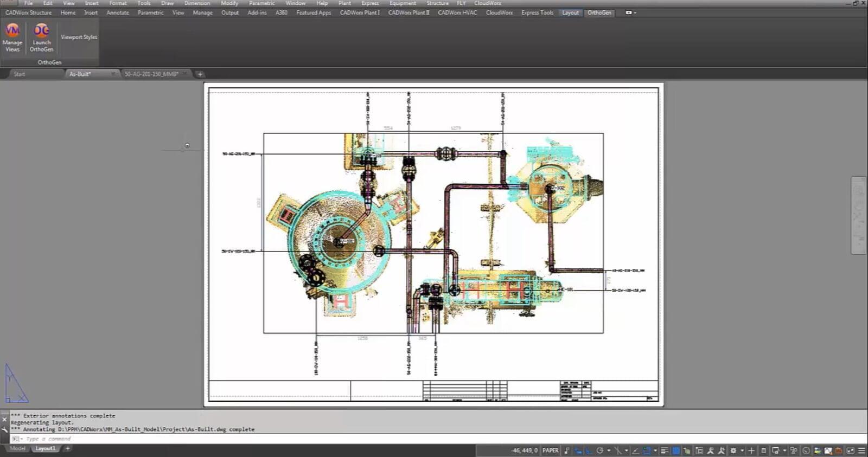Switch to the 50-AG-201-150_MMB drawing tab

151,74
